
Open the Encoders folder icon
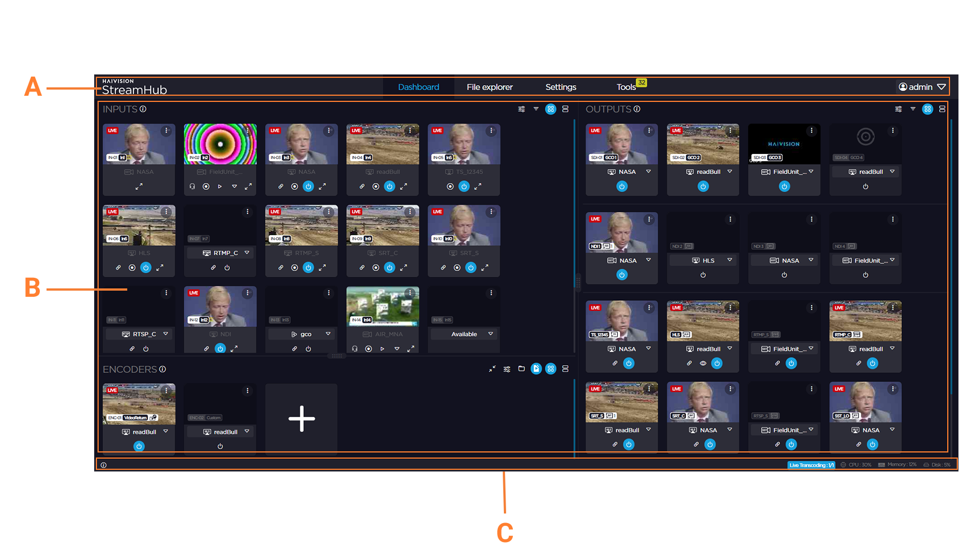click(x=521, y=369)
